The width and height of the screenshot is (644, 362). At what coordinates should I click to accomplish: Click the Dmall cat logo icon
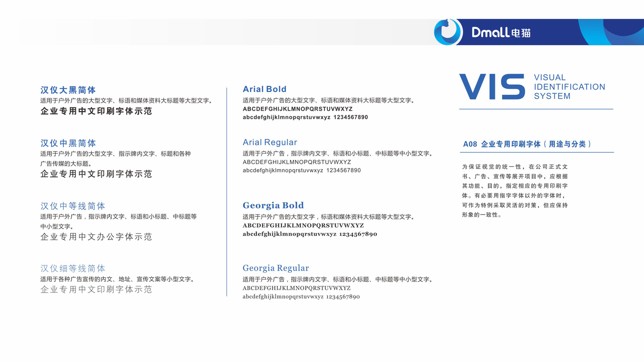447,32
